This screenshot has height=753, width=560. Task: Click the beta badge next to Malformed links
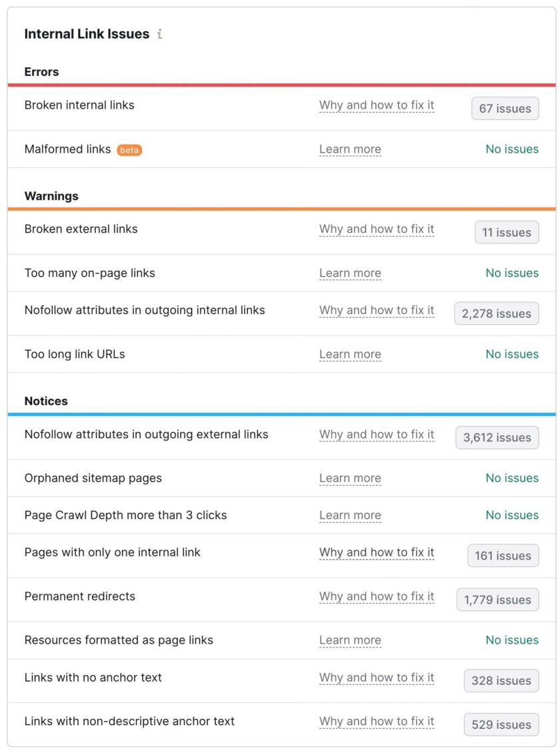[x=129, y=150]
